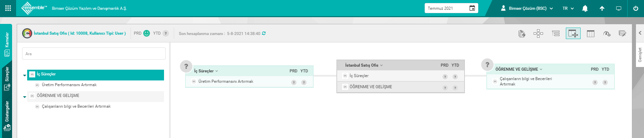The image size is (644, 138).
Task: Click the user profile icon in header
Action: 503,8
